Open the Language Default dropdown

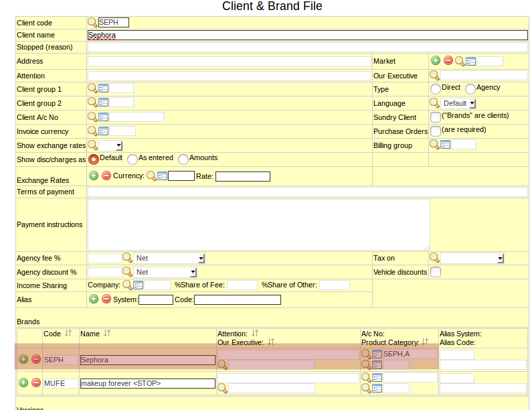click(458, 103)
